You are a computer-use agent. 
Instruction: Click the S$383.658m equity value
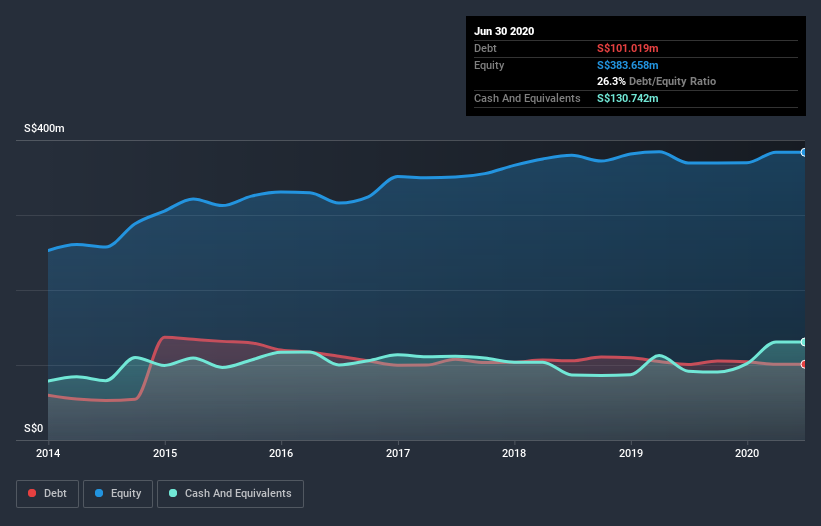tap(628, 65)
